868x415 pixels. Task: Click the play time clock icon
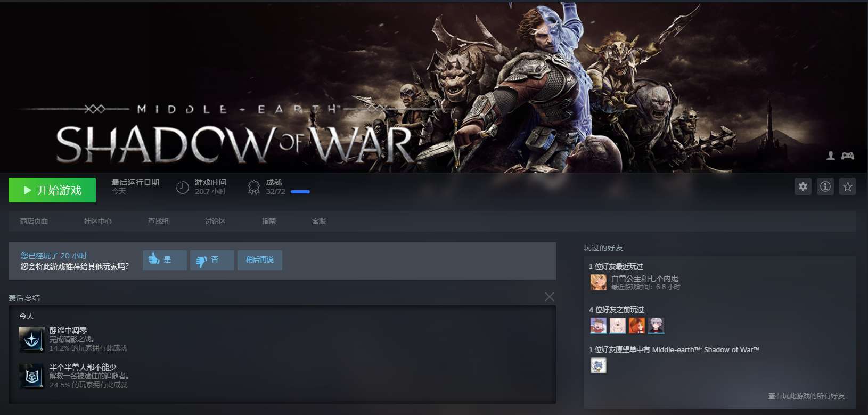pyautogui.click(x=183, y=188)
